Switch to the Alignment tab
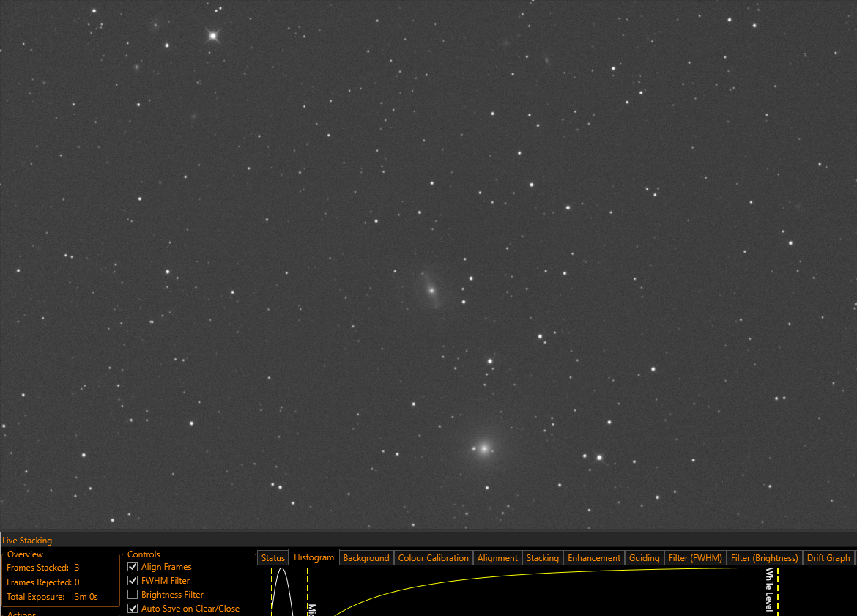The height and width of the screenshot is (616, 857). point(497,558)
